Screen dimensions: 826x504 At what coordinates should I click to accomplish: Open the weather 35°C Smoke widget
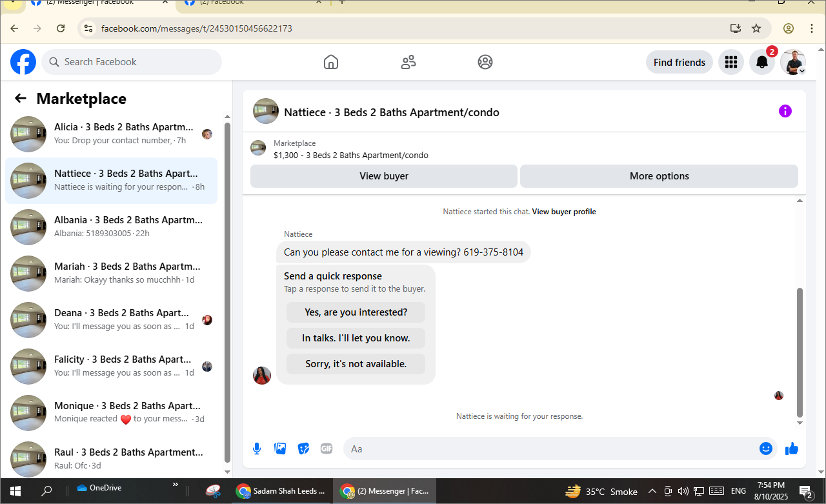click(x=601, y=491)
